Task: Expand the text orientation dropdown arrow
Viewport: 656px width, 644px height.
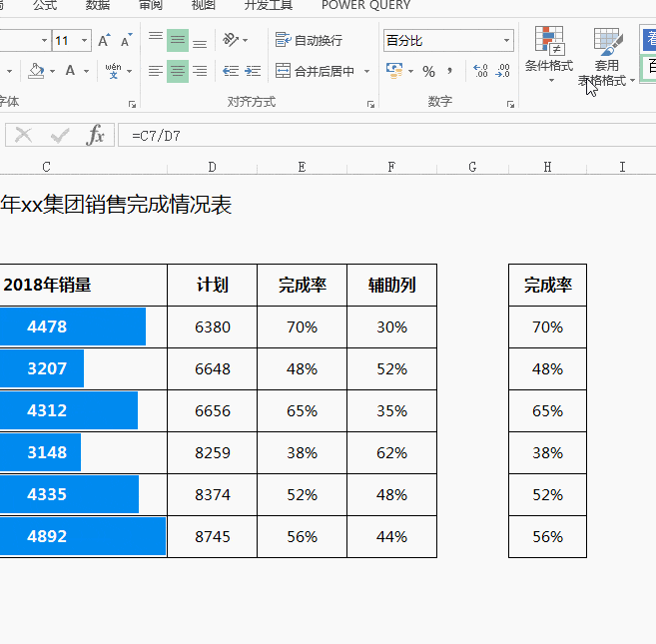Action: [x=246, y=41]
